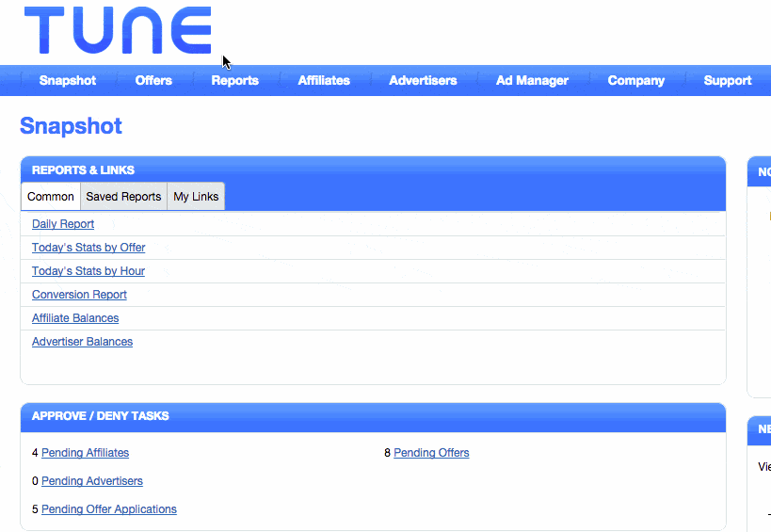The image size is (771, 532).
Task: Open the Offers menu
Action: pos(153,81)
